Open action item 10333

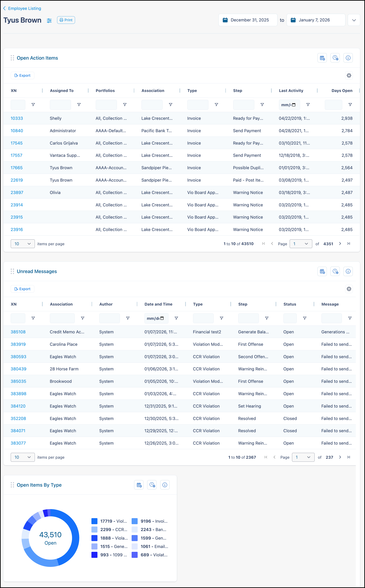coord(17,118)
